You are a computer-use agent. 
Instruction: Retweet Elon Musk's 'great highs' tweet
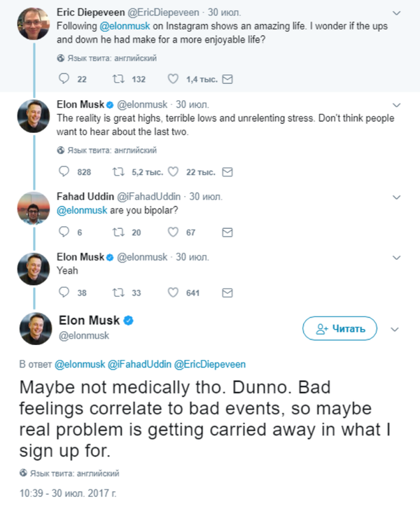click(118, 171)
